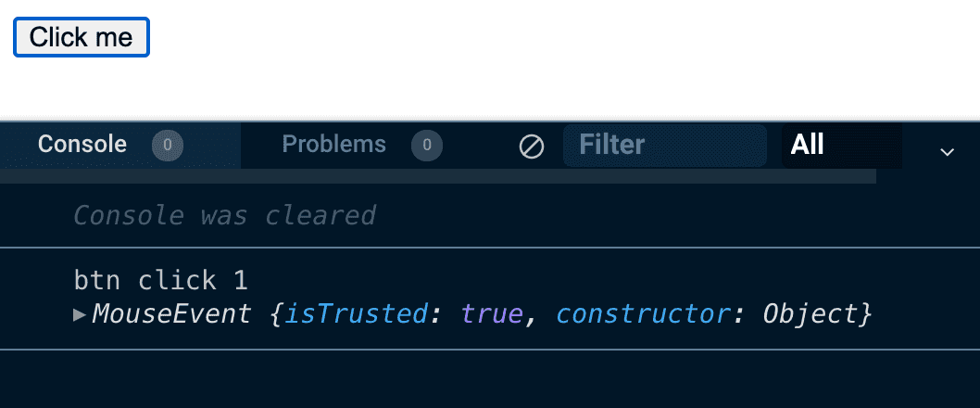Viewport: 980px width, 408px height.
Task: Focus the Filter input field
Action: coord(667,146)
